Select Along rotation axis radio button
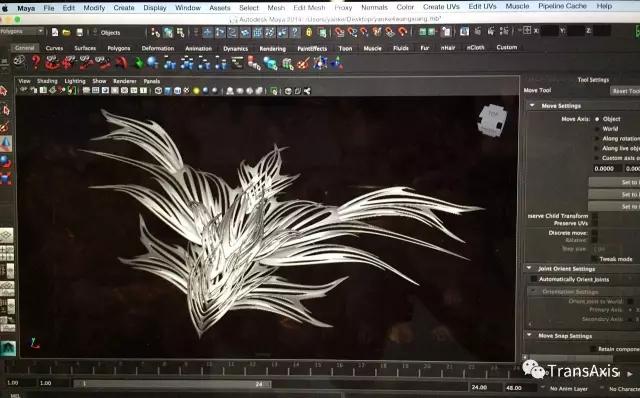The width and height of the screenshot is (640, 398). [597, 139]
